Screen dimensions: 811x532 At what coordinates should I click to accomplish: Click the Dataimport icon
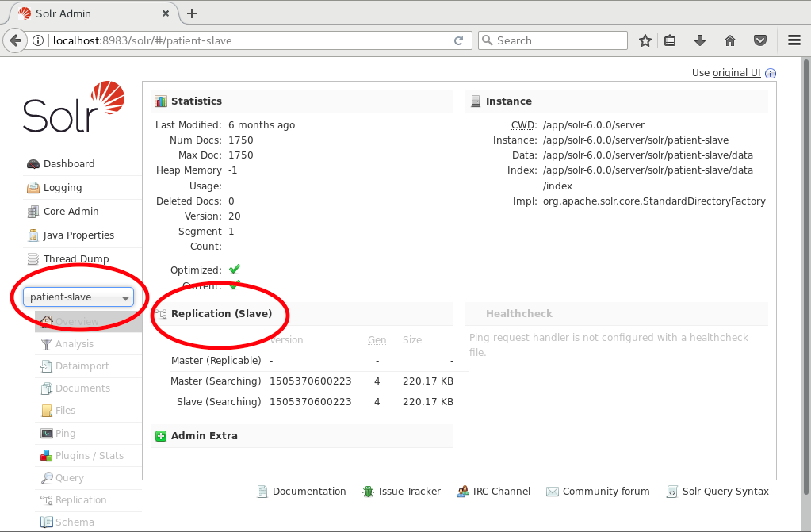[47, 366]
